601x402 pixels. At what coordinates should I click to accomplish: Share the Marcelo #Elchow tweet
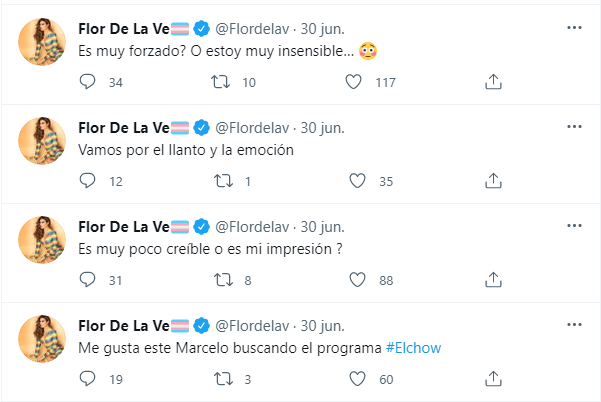[492, 379]
